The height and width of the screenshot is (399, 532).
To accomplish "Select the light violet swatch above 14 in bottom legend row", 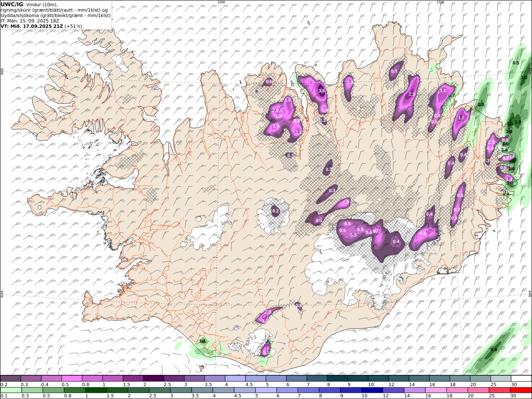I will 414,390.
